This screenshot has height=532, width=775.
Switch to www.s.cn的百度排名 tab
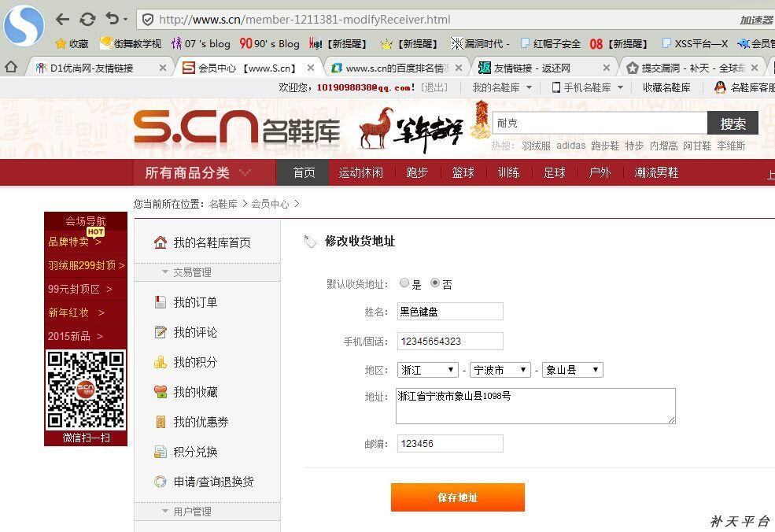390,68
